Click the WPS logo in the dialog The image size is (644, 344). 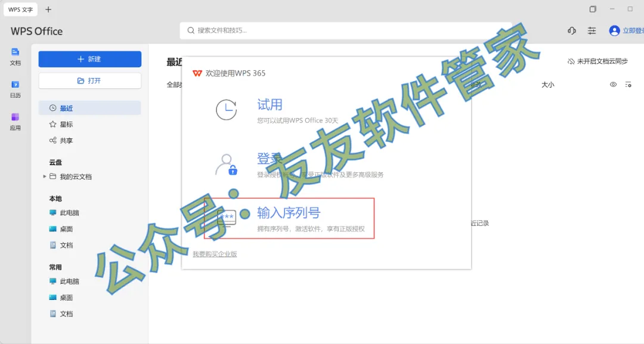[197, 73]
